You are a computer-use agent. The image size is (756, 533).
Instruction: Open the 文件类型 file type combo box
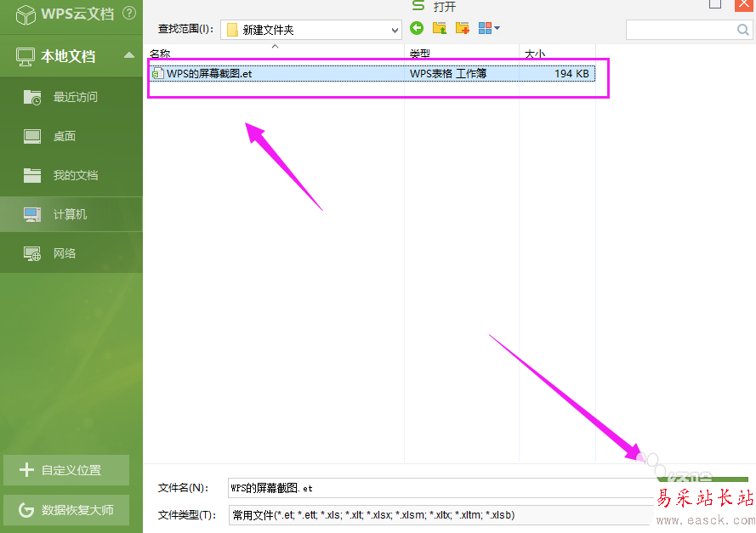click(x=440, y=515)
